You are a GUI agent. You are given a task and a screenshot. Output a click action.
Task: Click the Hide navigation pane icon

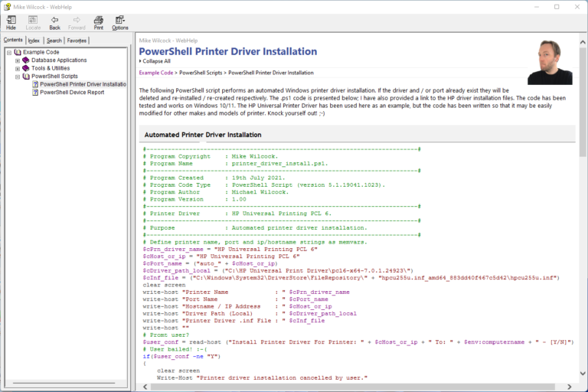11,22
